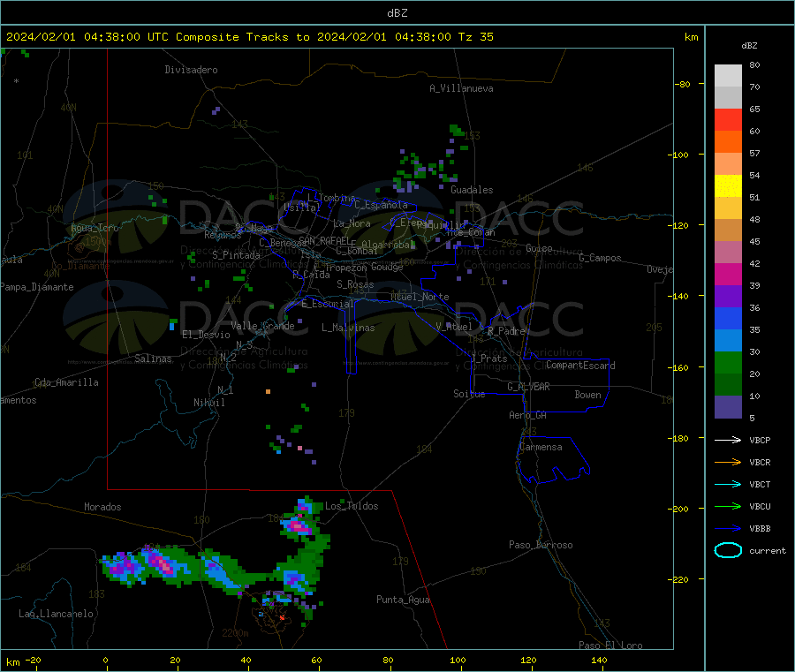
Task: Click the Valle_Grande map label
Action: [262, 326]
